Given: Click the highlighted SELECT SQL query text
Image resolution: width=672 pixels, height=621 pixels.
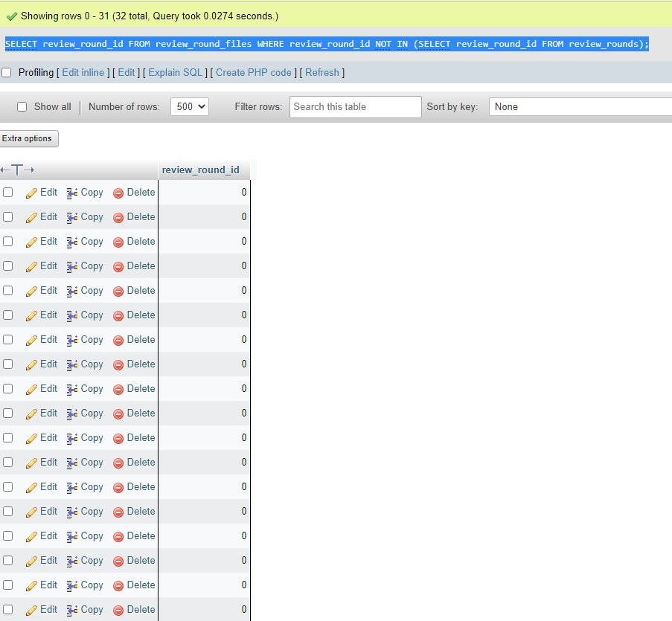Looking at the screenshot, I should click(x=327, y=44).
